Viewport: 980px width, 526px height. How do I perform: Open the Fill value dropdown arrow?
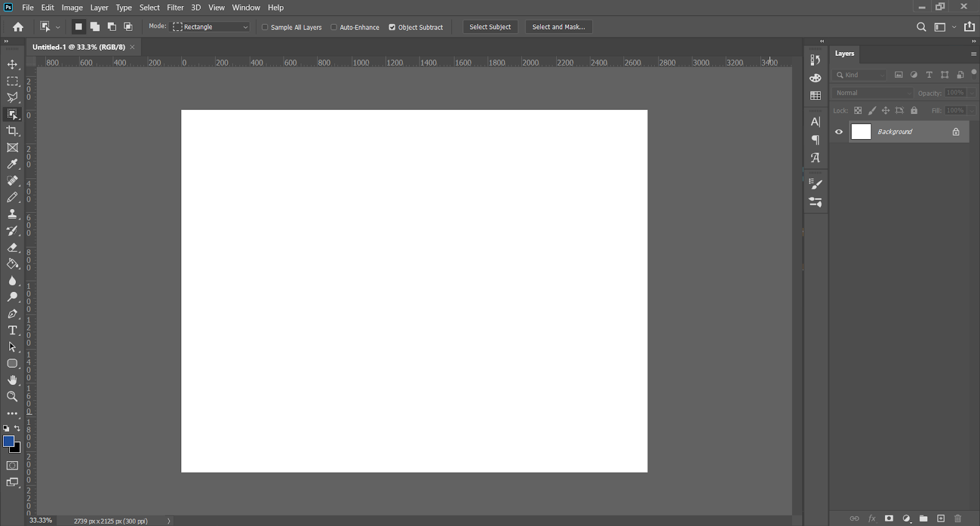(x=971, y=110)
